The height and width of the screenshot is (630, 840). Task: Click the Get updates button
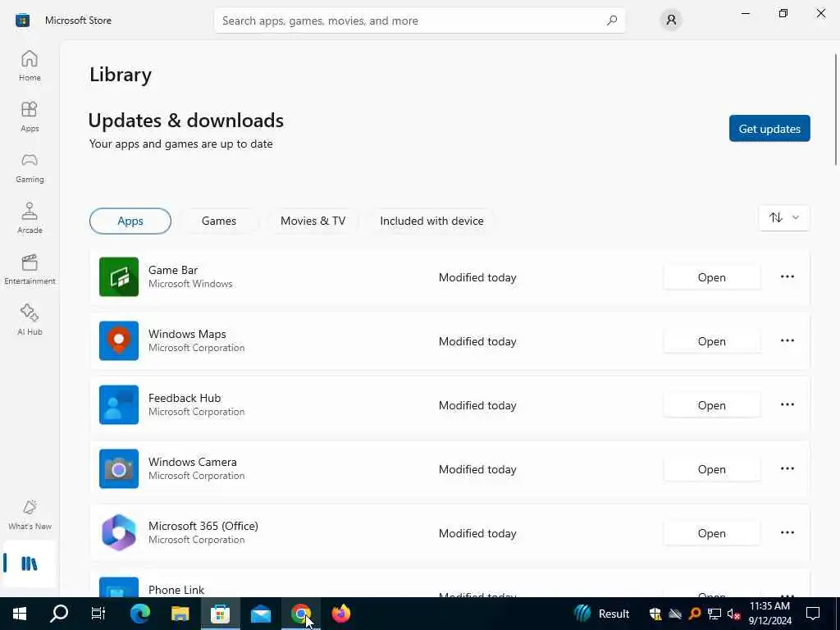(x=769, y=129)
